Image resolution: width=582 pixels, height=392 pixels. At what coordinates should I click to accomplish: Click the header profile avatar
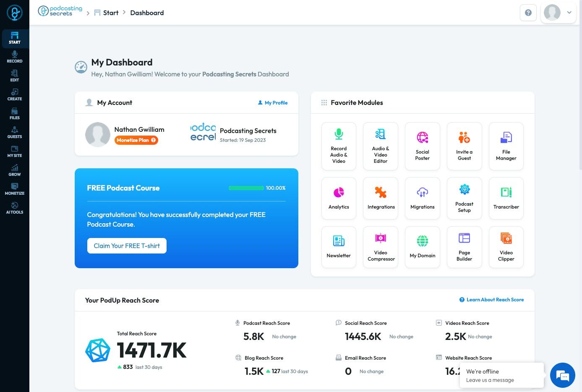552,13
